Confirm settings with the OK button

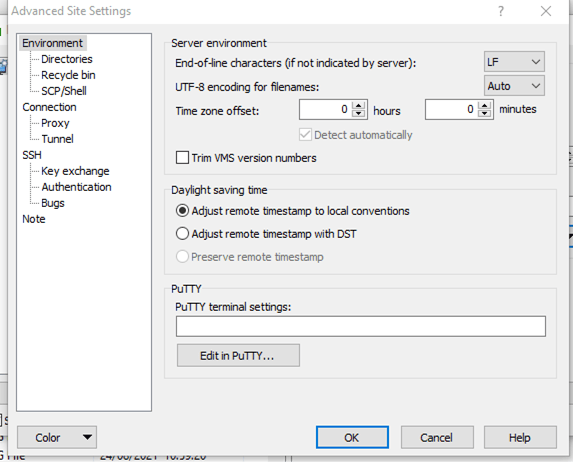pyautogui.click(x=352, y=437)
